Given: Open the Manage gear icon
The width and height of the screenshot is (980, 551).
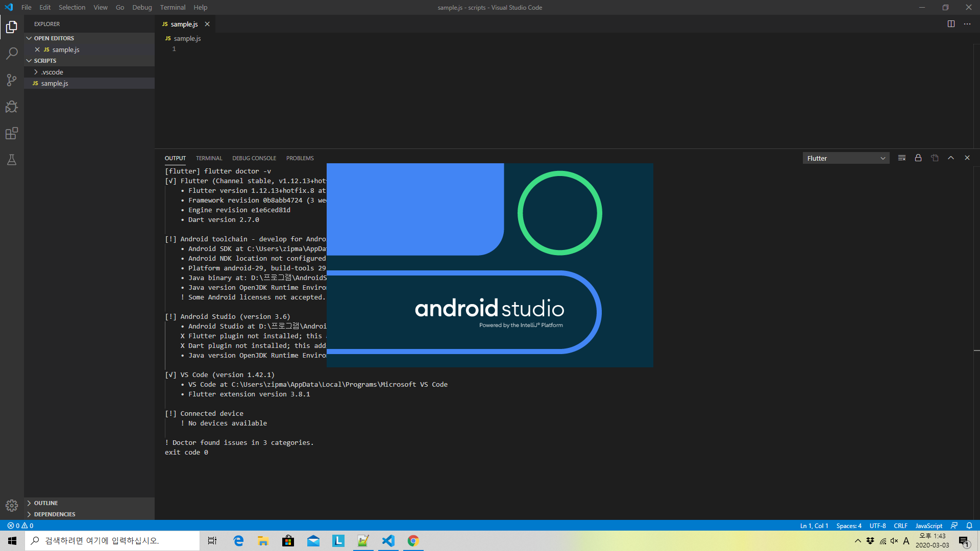Looking at the screenshot, I should [x=12, y=505].
